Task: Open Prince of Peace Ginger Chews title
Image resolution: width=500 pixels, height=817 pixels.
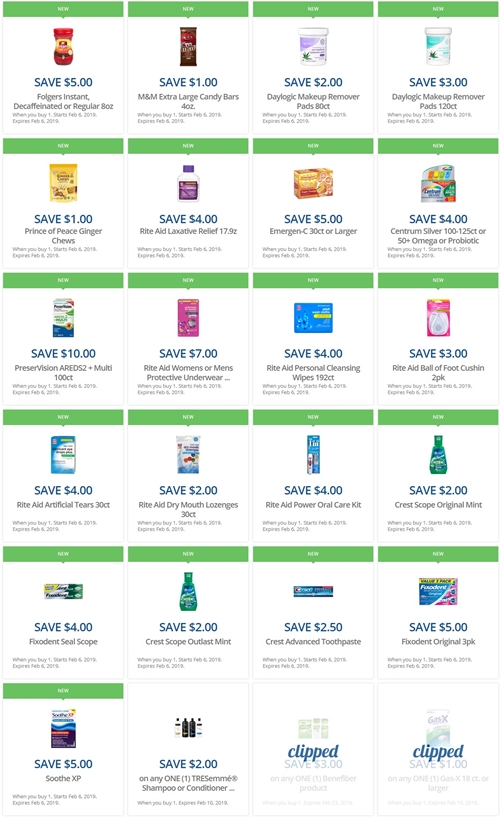Action: pyautogui.click(x=63, y=236)
